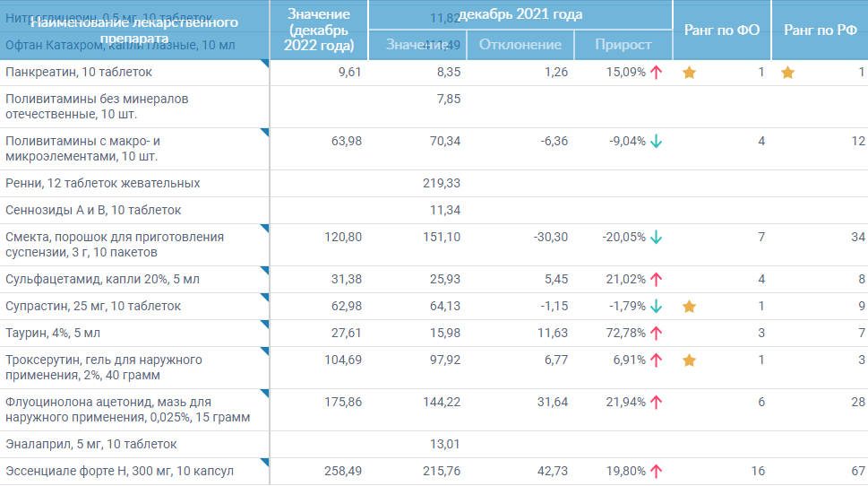Click the blue corner marker on the Таурин cell
The image size is (868, 486).
point(264,325)
